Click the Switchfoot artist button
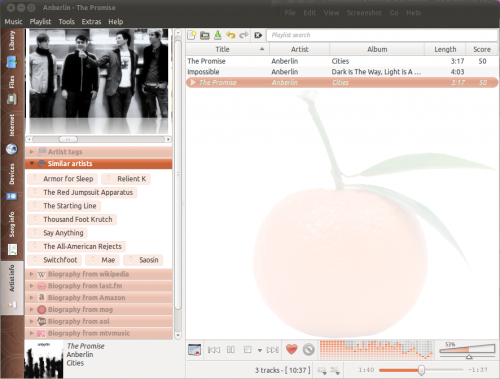Viewport: 500px width, 379px height. click(x=54, y=260)
